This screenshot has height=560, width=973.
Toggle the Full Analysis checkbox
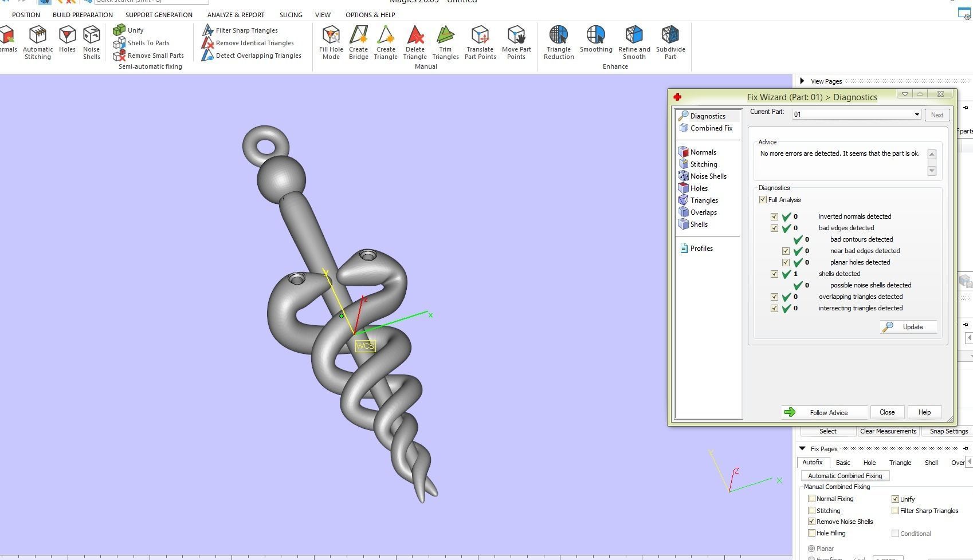pyautogui.click(x=763, y=200)
